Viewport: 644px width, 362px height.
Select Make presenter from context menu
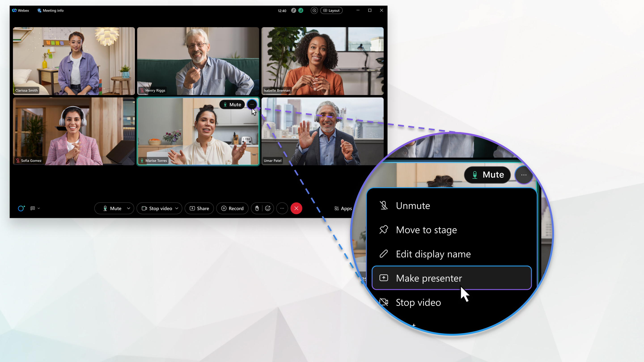pyautogui.click(x=452, y=278)
